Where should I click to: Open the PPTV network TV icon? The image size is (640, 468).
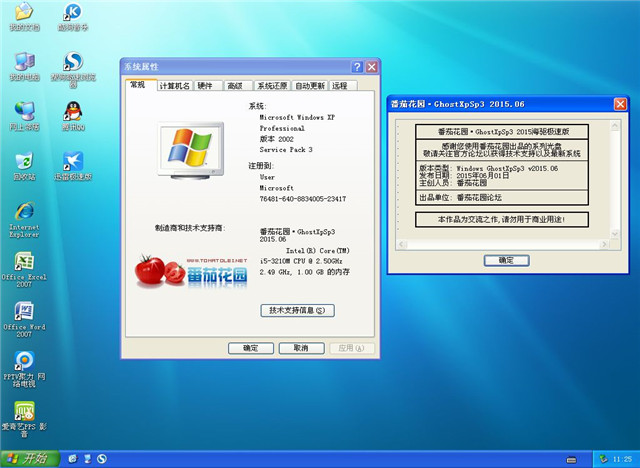click(23, 360)
